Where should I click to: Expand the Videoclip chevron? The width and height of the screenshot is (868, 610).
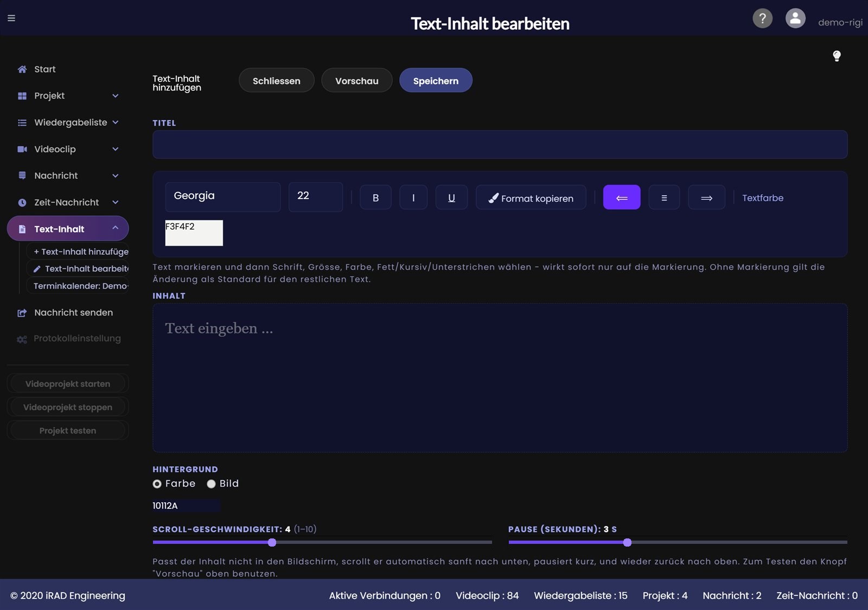point(116,149)
